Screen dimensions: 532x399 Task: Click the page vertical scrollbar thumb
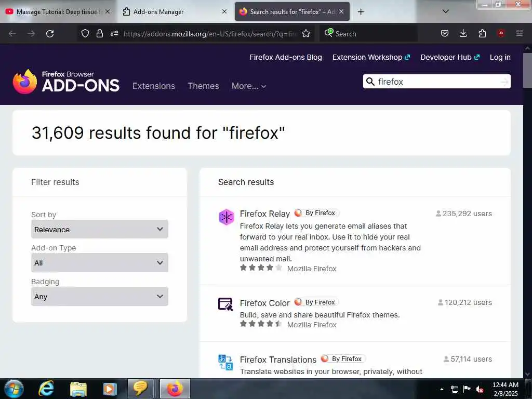528,70
